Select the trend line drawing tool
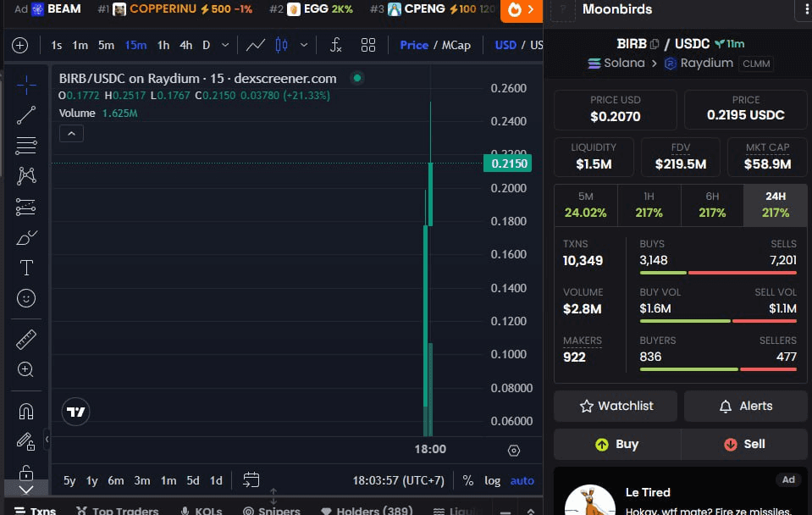Viewport: 812px width, 515px height. (x=26, y=115)
